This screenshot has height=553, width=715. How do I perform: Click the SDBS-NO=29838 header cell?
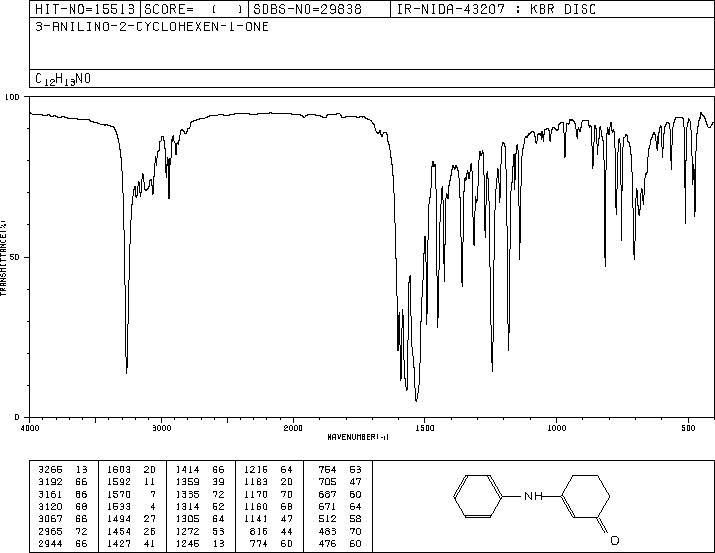[319, 9]
